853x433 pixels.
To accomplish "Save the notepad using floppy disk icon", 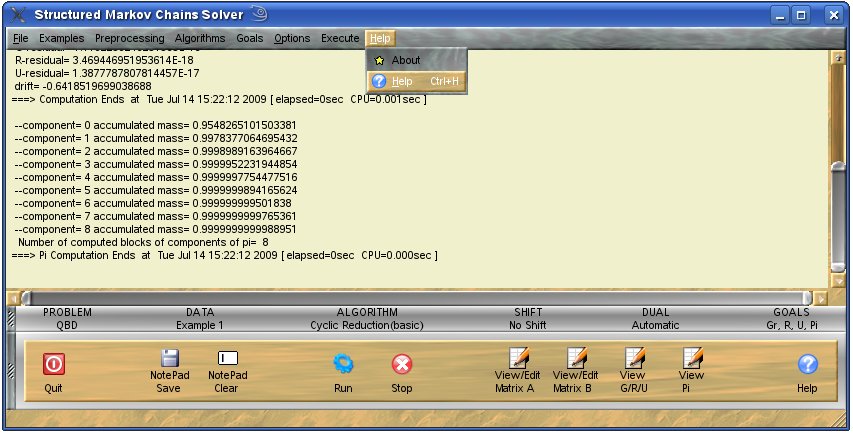I will pyautogui.click(x=169, y=359).
